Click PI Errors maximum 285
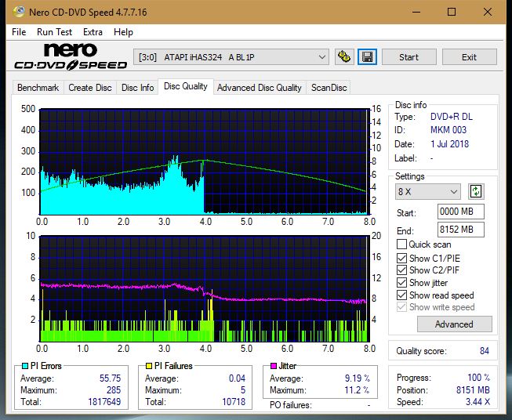The image size is (512, 420). coord(114,390)
